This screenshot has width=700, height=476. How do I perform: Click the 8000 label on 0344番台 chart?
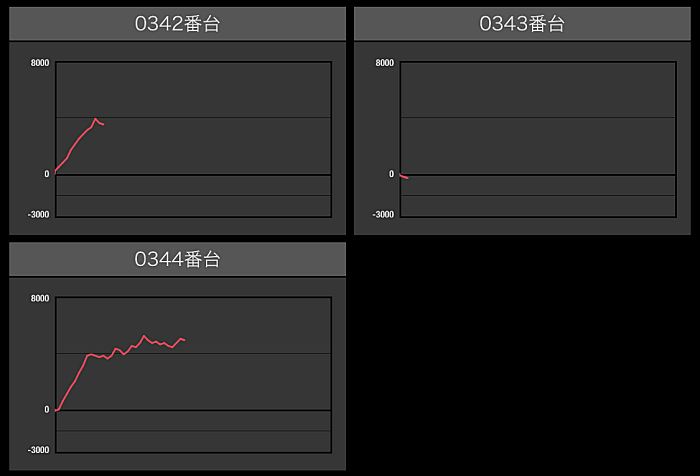tap(40, 298)
